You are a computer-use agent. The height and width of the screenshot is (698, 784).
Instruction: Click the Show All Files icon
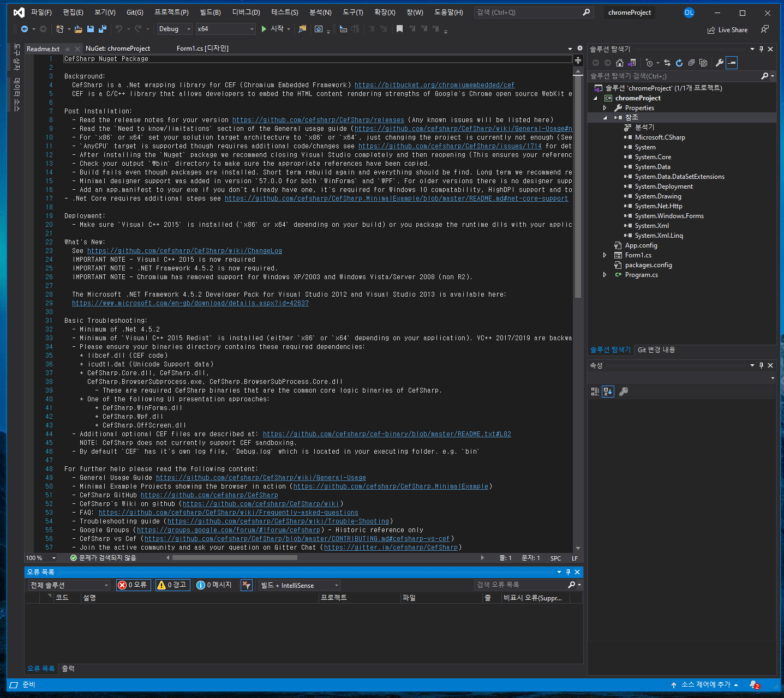coord(703,63)
